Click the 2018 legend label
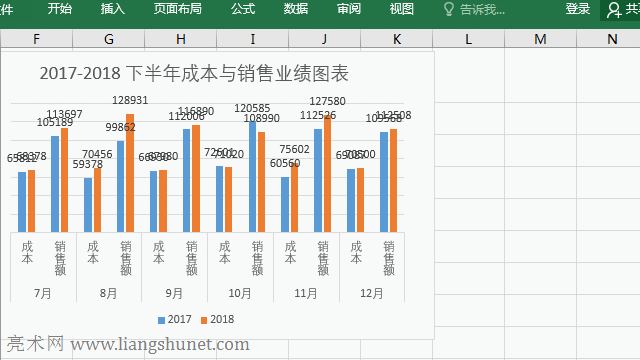Viewport: 640px width, 360px height. (222, 319)
